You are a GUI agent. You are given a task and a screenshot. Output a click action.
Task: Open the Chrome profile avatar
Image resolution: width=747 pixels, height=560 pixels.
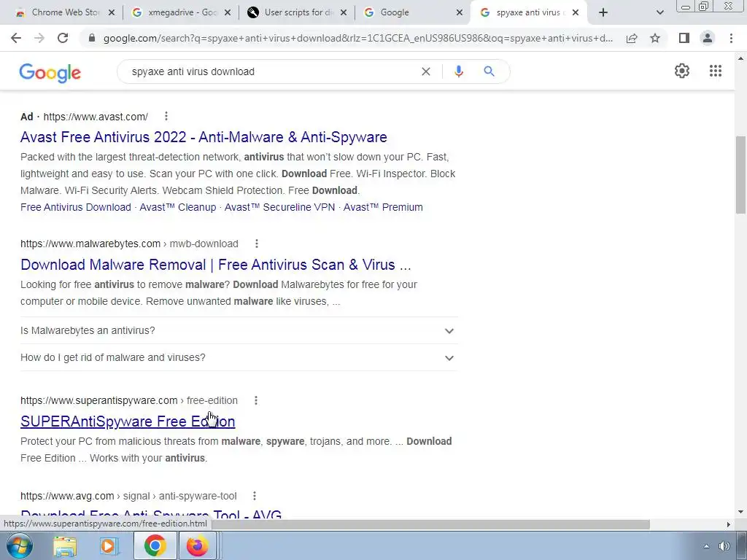pos(708,38)
